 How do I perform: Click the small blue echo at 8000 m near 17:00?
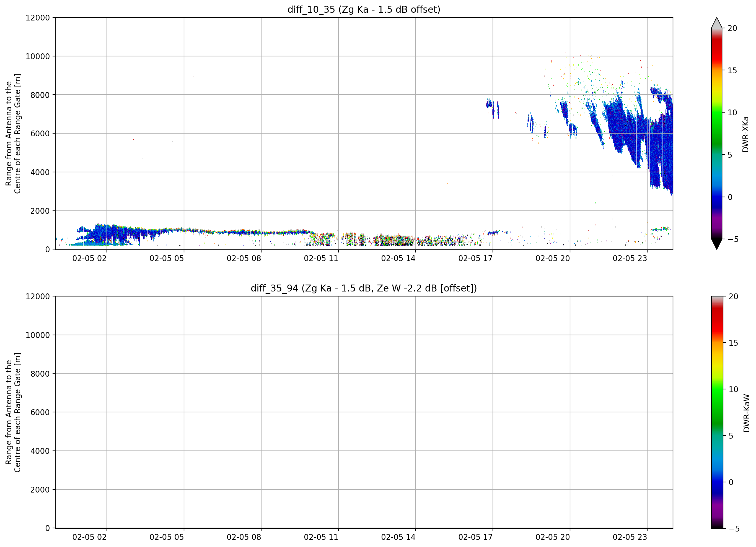pos(492,109)
